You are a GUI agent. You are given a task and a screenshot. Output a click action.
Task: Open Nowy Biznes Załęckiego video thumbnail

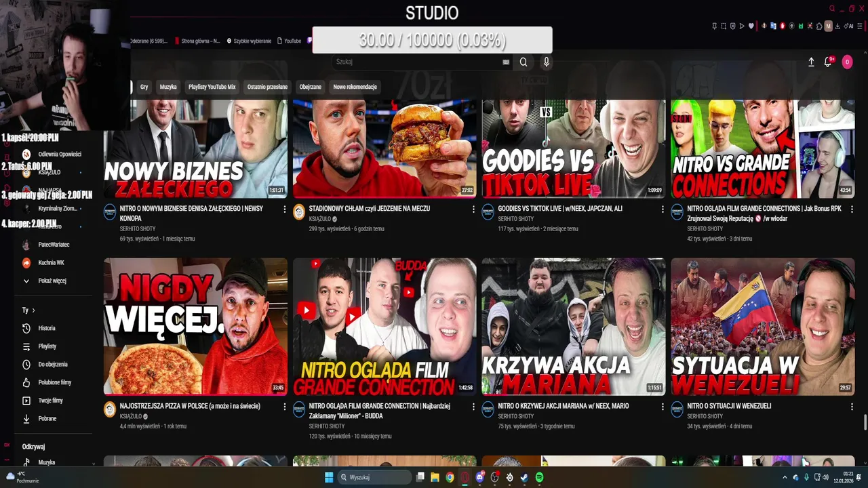pyautogui.click(x=195, y=148)
